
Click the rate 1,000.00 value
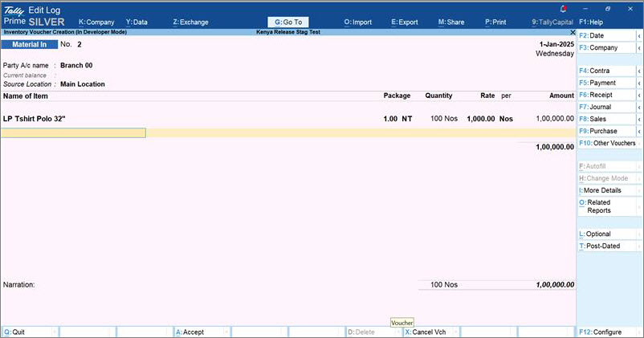[480, 119]
